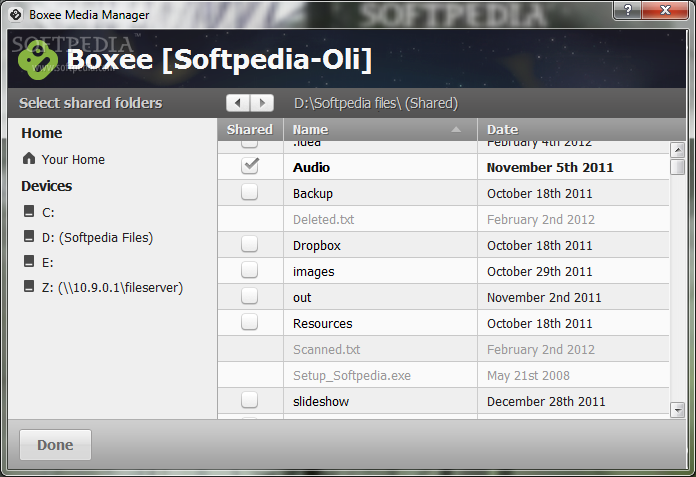Select the images folder name

point(313,272)
